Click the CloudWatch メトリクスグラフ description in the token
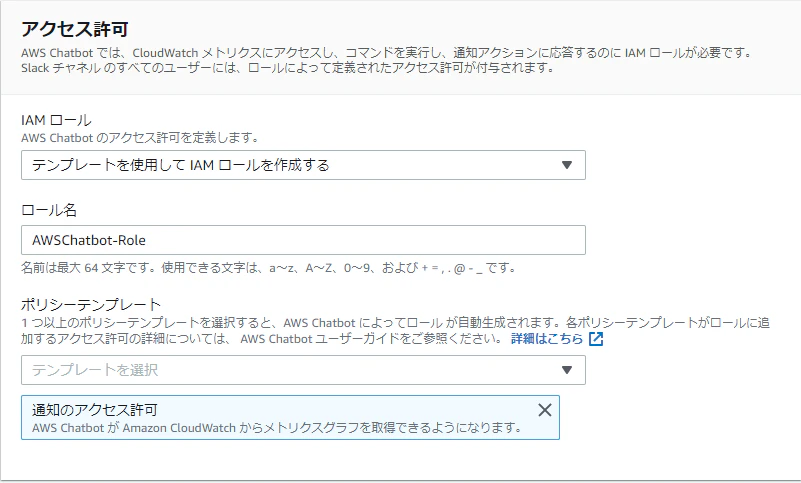The width and height of the screenshot is (801, 483). pyautogui.click(x=277, y=428)
